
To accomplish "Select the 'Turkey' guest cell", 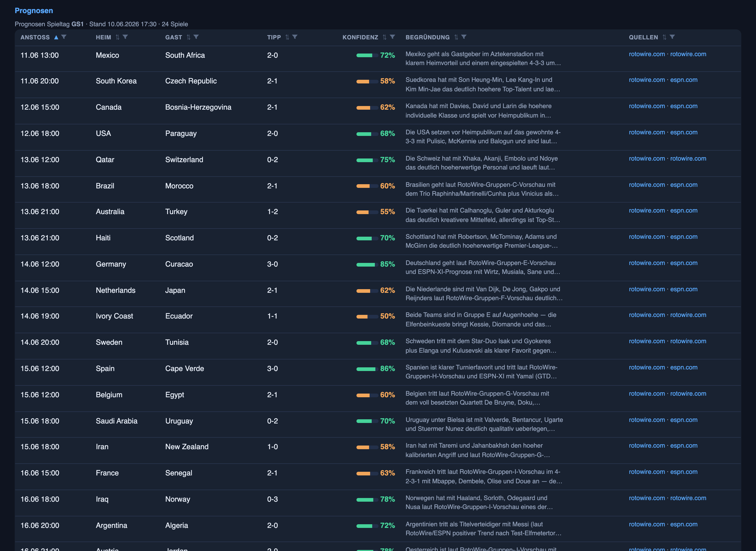I will pos(176,212).
